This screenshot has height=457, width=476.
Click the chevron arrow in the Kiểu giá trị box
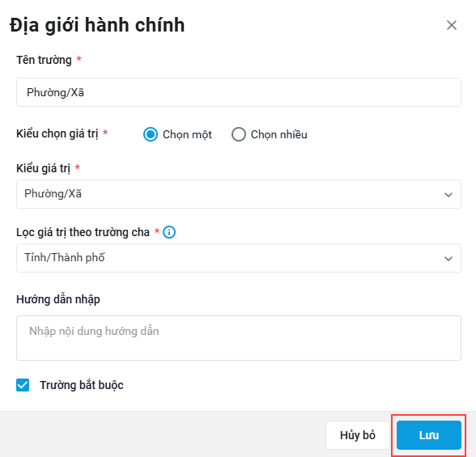click(448, 194)
